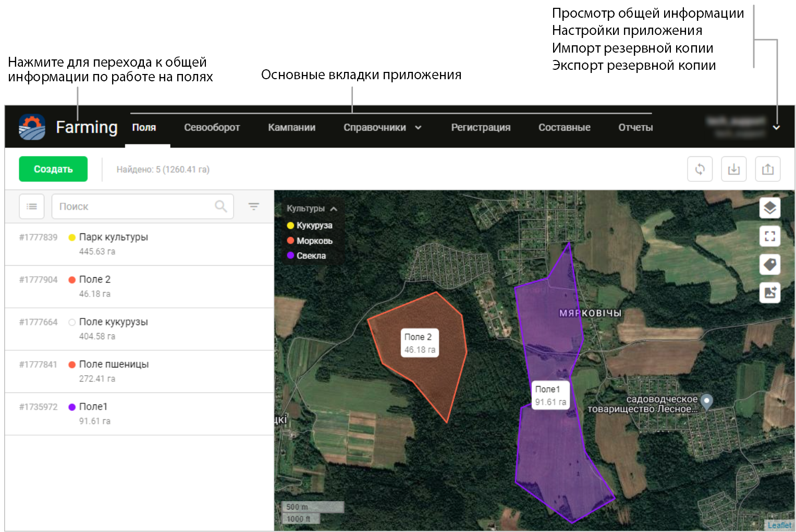Screen dimensions: 796x532
Task: Open the map layers icon
Action: pyautogui.click(x=770, y=208)
